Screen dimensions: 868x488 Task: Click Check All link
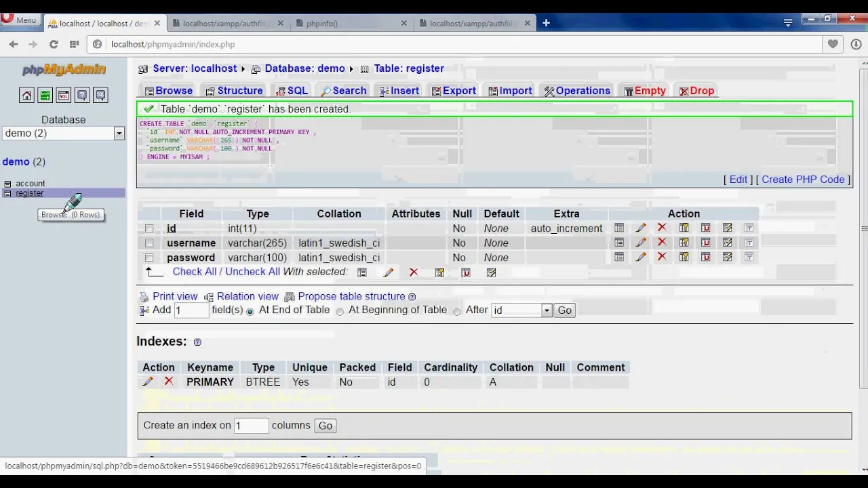[195, 272]
